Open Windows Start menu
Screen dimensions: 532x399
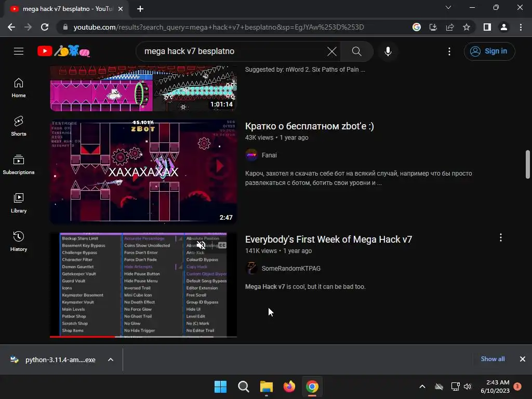(x=220, y=387)
